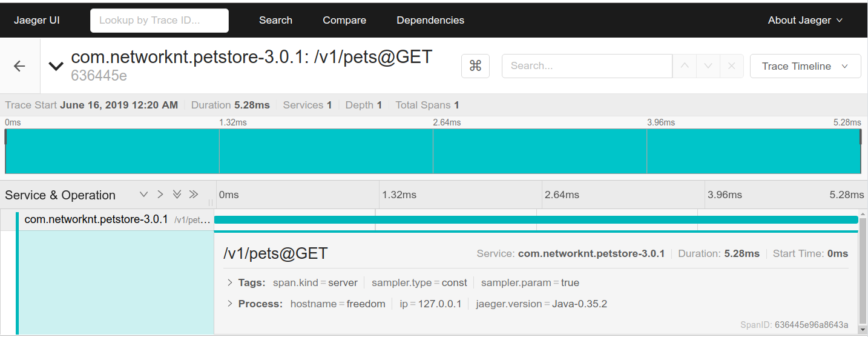
Task: Jump to previous search result arrow
Action: click(x=685, y=66)
